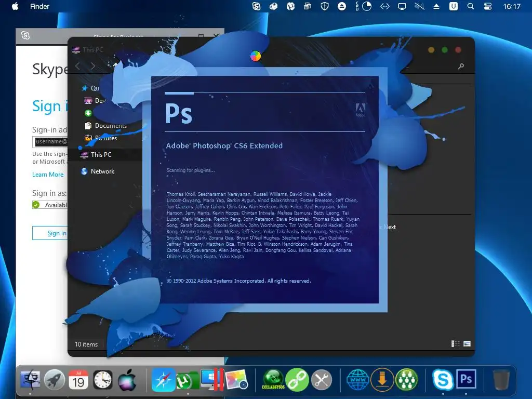Select Documents in the sidebar

105,126
